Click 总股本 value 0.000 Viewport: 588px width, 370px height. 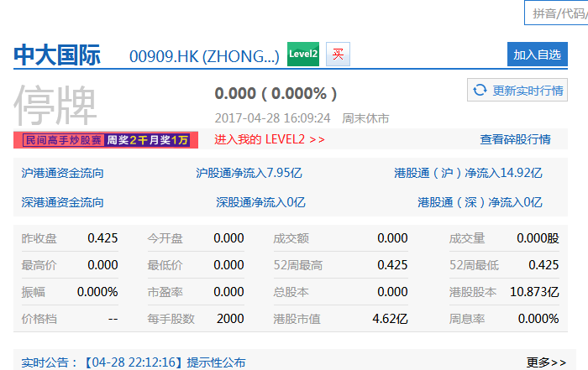point(392,292)
